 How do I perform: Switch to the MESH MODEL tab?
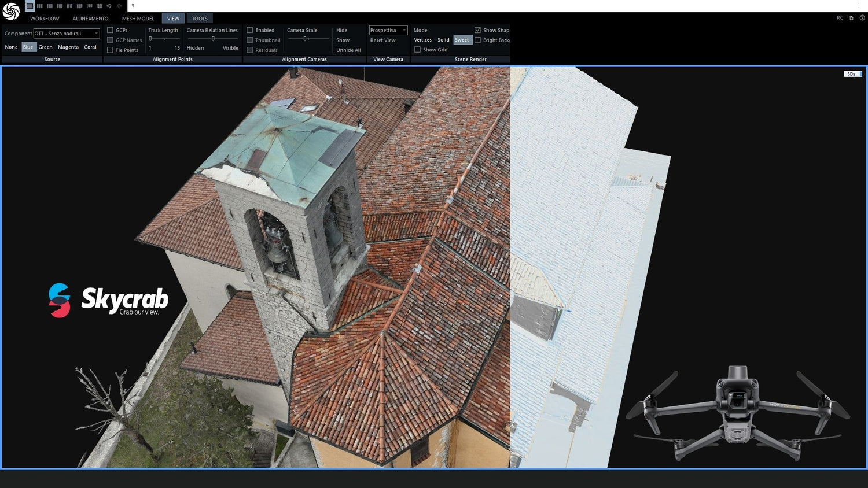click(138, 18)
